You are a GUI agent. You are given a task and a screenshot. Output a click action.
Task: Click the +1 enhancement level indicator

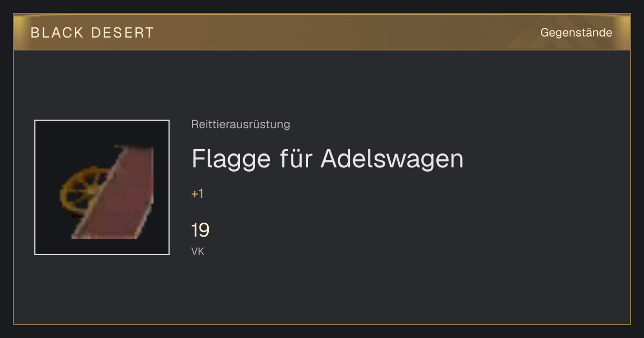[197, 194]
